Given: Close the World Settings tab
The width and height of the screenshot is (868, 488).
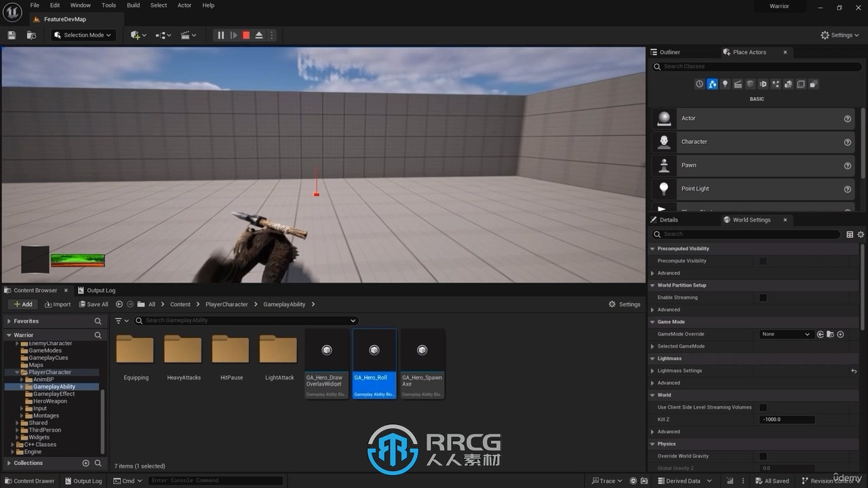Looking at the screenshot, I should click(785, 220).
